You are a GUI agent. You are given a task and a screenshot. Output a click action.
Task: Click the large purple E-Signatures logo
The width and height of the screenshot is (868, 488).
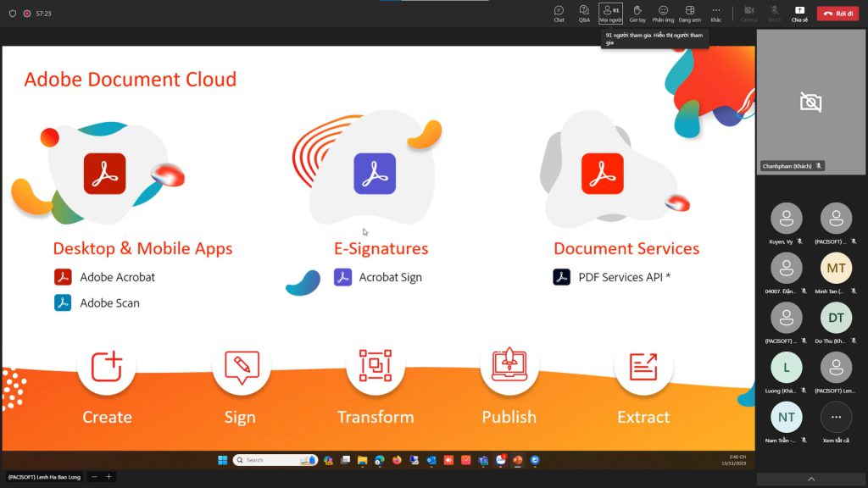[375, 174]
